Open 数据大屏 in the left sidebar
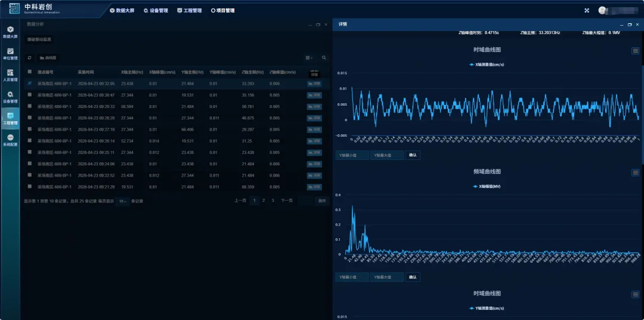 coord(10,32)
